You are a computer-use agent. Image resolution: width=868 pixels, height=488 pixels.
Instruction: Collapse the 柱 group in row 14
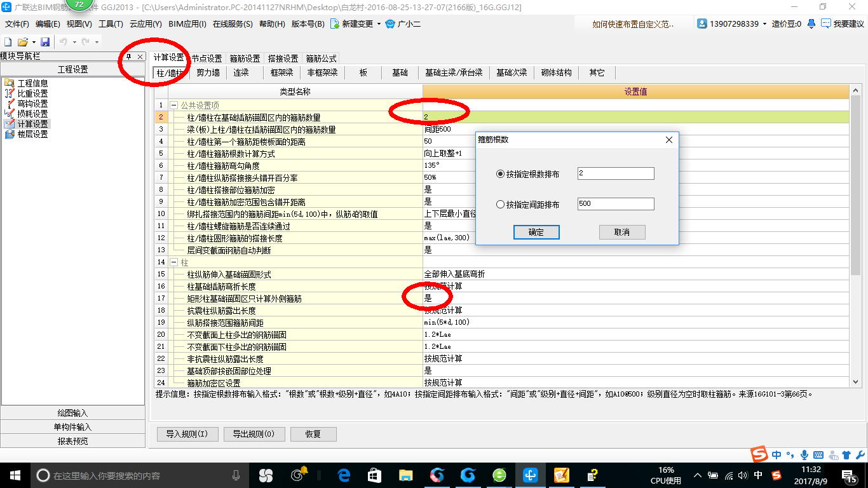tap(173, 262)
